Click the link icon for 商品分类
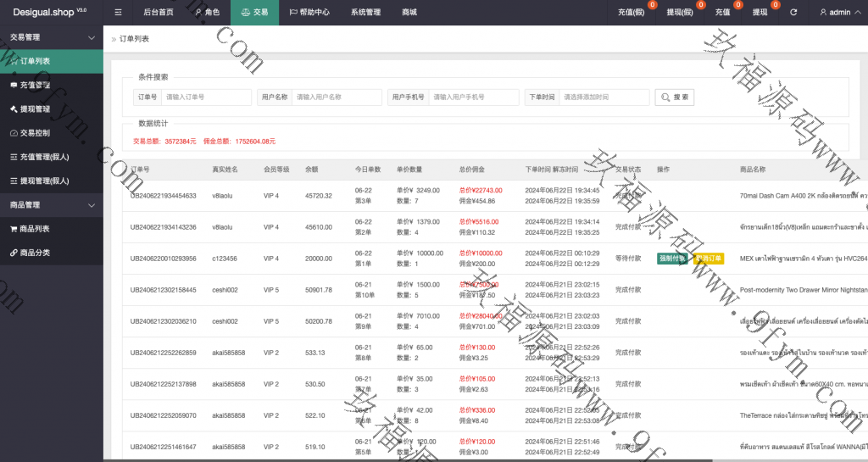This screenshot has width=868, height=462. pos(14,253)
